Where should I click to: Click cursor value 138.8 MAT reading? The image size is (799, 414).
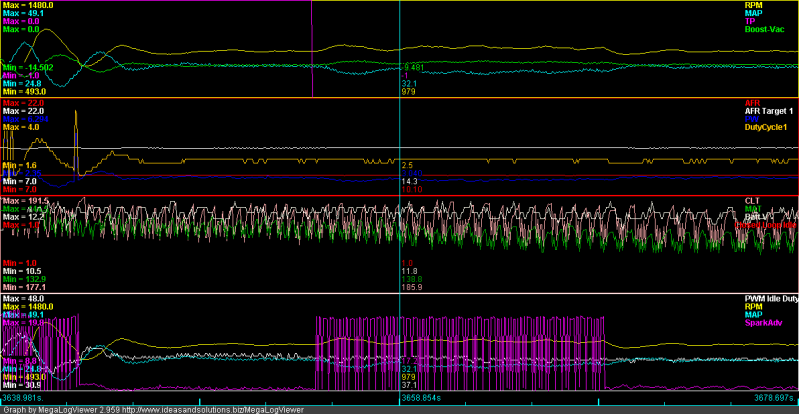411,279
